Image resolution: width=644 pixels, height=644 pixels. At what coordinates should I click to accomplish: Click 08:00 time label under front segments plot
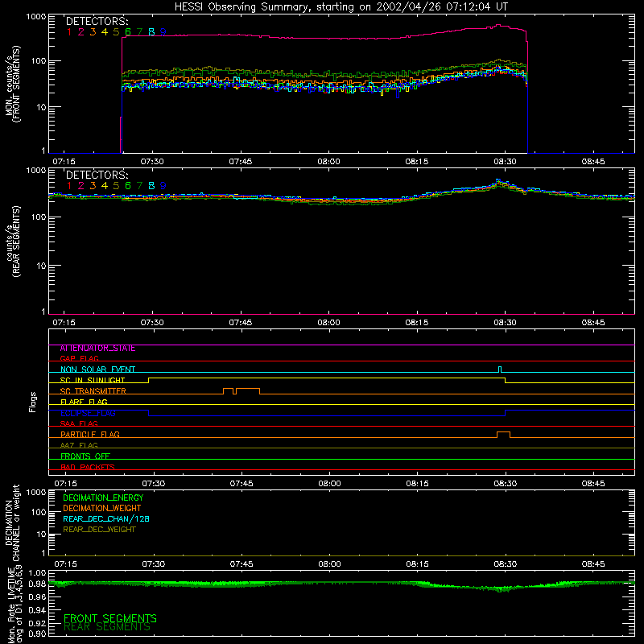[328, 162]
